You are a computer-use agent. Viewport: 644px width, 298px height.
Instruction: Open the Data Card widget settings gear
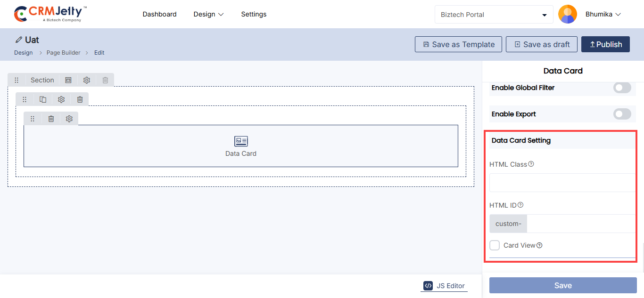tap(69, 119)
